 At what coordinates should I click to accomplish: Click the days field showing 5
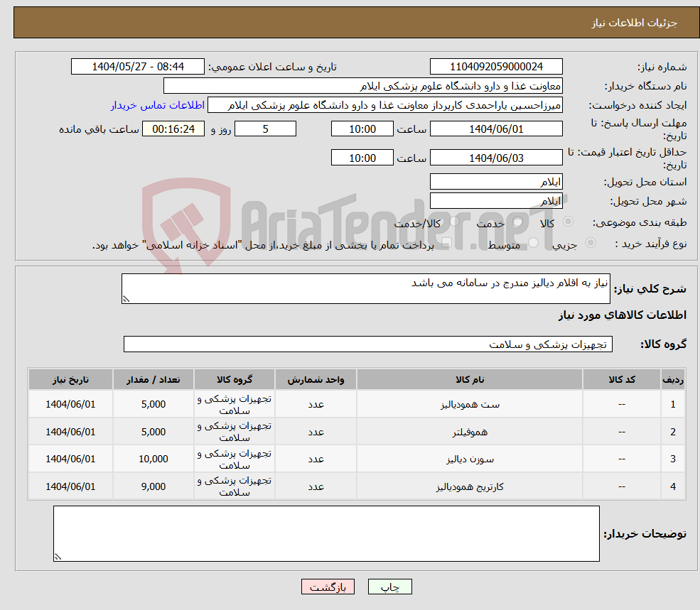click(x=265, y=129)
